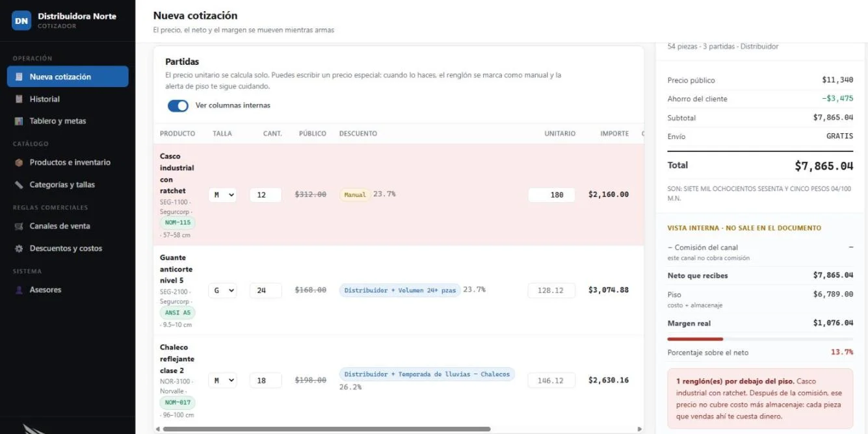The height and width of the screenshot is (434, 868).
Task: Click the Productos e inventario box icon
Action: tap(19, 162)
